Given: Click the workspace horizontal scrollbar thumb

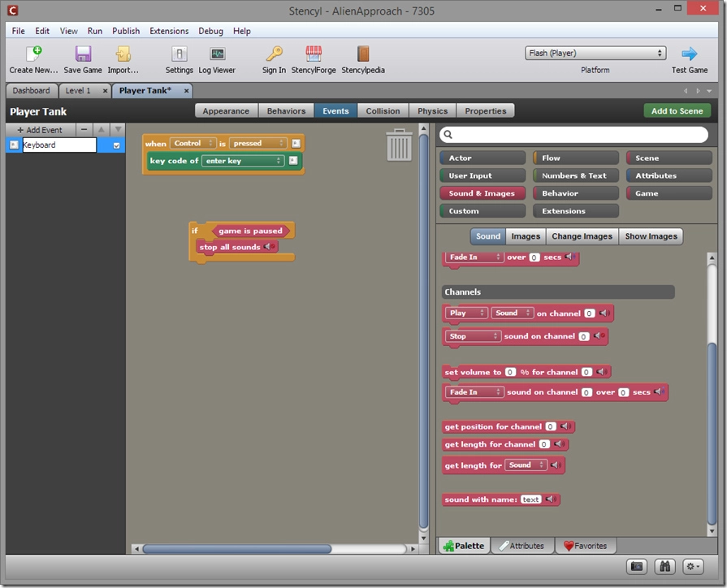Looking at the screenshot, I should point(237,549).
